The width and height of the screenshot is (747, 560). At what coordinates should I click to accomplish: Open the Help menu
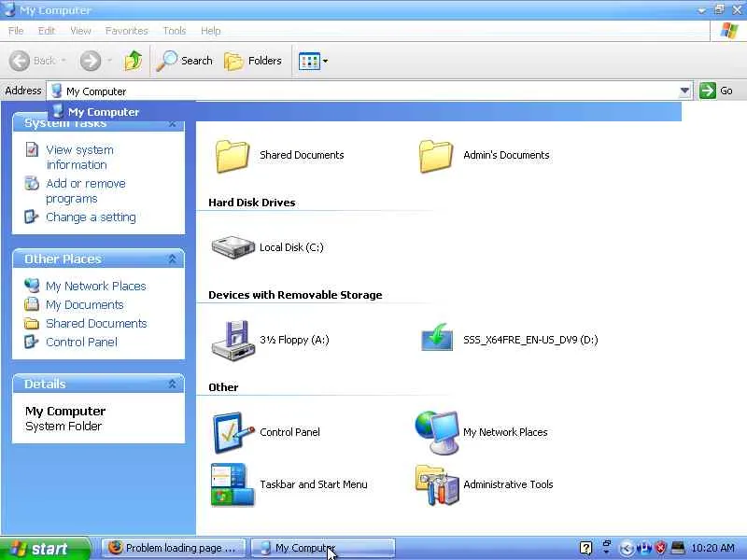tap(211, 31)
